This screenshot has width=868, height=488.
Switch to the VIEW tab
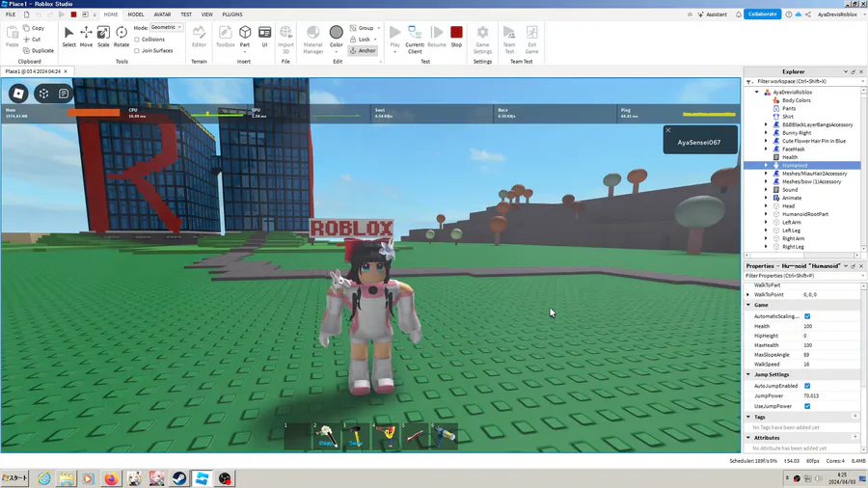(207, 14)
